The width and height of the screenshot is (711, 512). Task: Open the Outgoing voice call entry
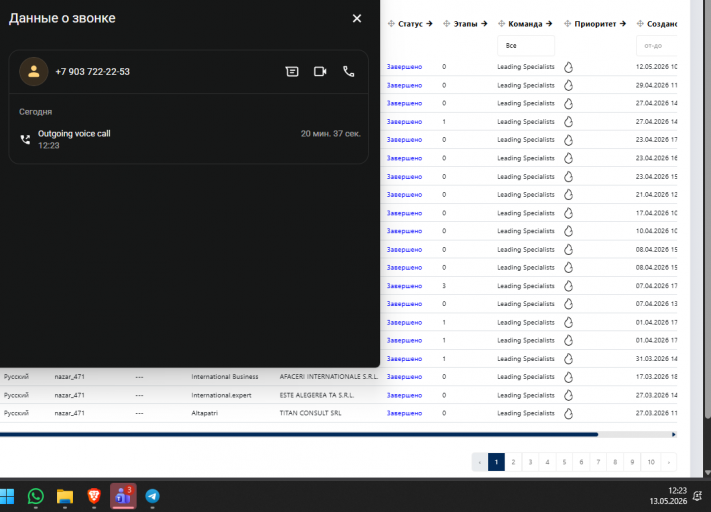coord(189,139)
